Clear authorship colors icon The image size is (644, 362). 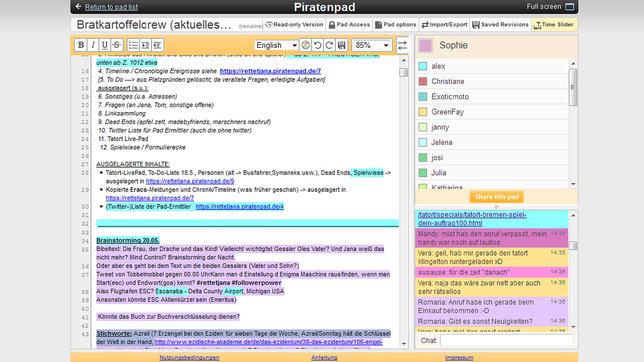tap(306, 45)
